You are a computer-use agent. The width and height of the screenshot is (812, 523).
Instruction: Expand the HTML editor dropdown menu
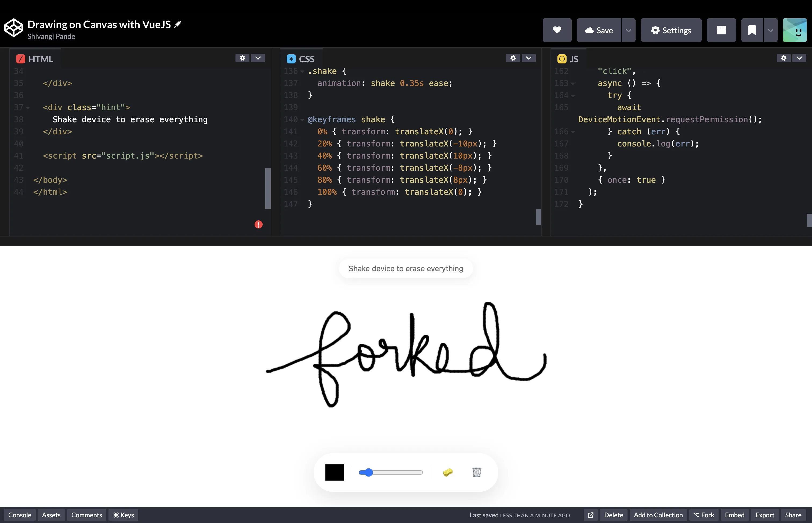coord(258,58)
